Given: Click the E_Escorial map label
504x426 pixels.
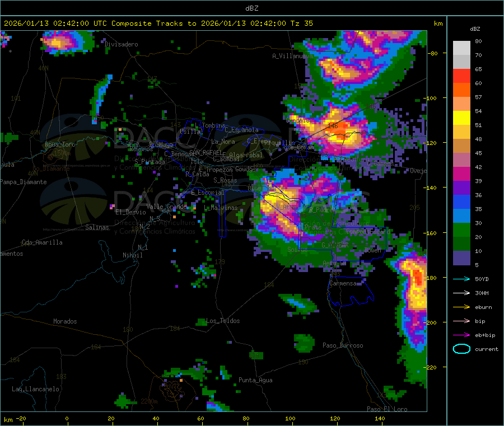Looking at the screenshot, I should point(208,193).
